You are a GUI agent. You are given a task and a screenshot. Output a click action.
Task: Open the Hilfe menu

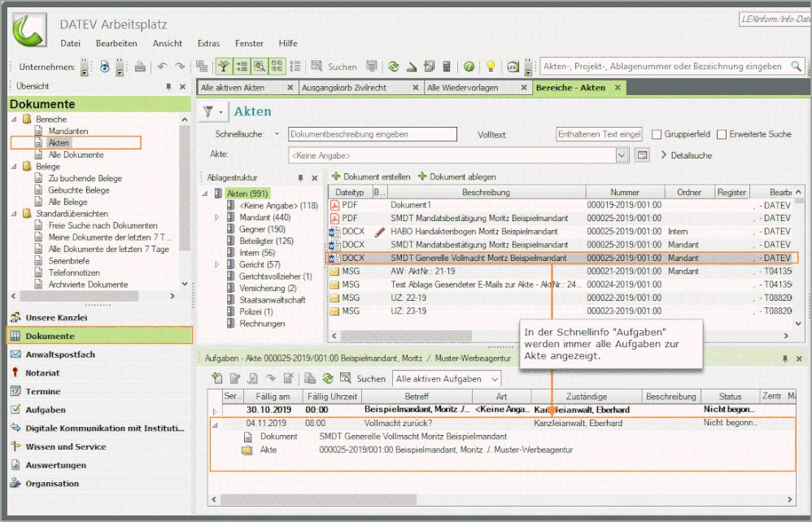pyautogui.click(x=288, y=43)
